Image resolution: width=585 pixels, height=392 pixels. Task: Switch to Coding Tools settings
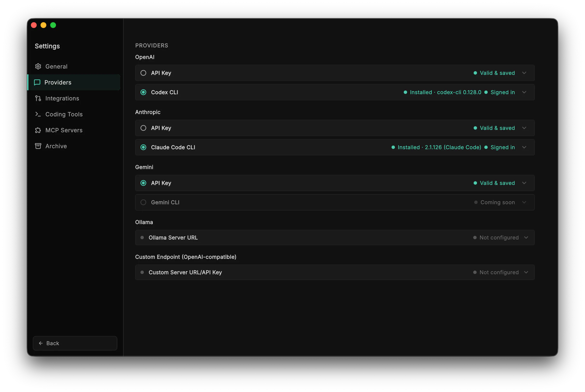(x=74, y=114)
